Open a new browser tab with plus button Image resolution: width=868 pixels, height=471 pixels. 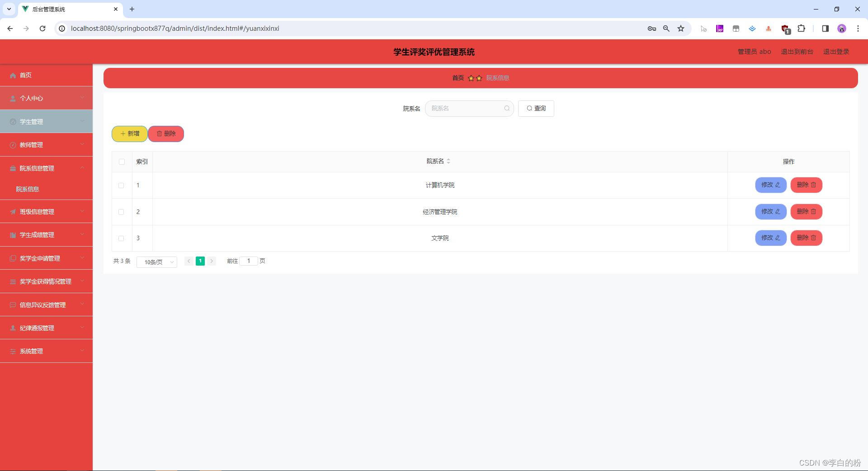pos(132,9)
